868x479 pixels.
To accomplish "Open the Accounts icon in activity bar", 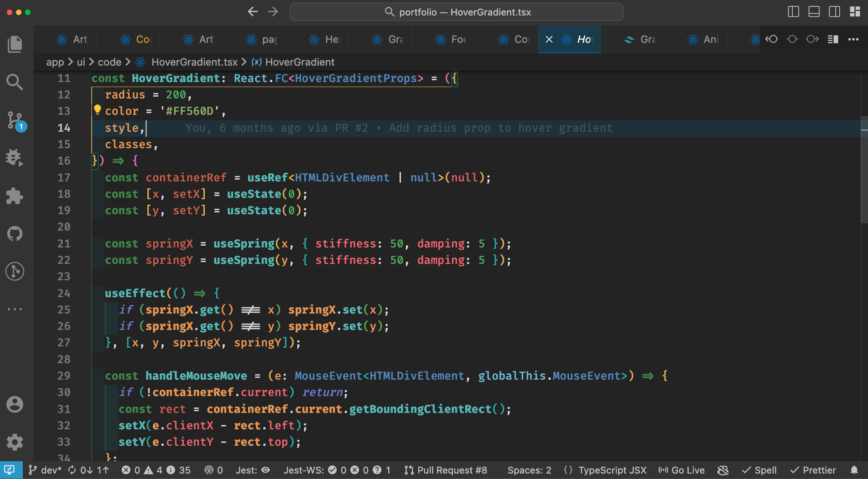I will tap(15, 404).
